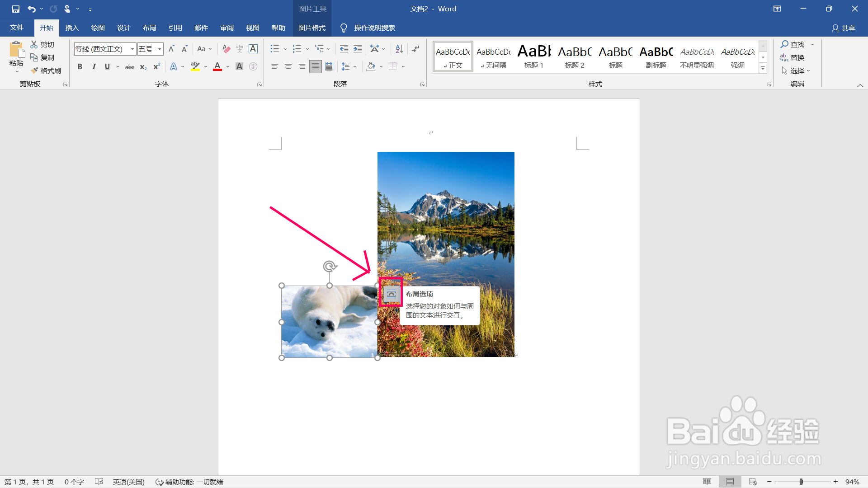Switch to the 图片格式 (Picture Format) tab
The image size is (868, 488).
point(312,28)
